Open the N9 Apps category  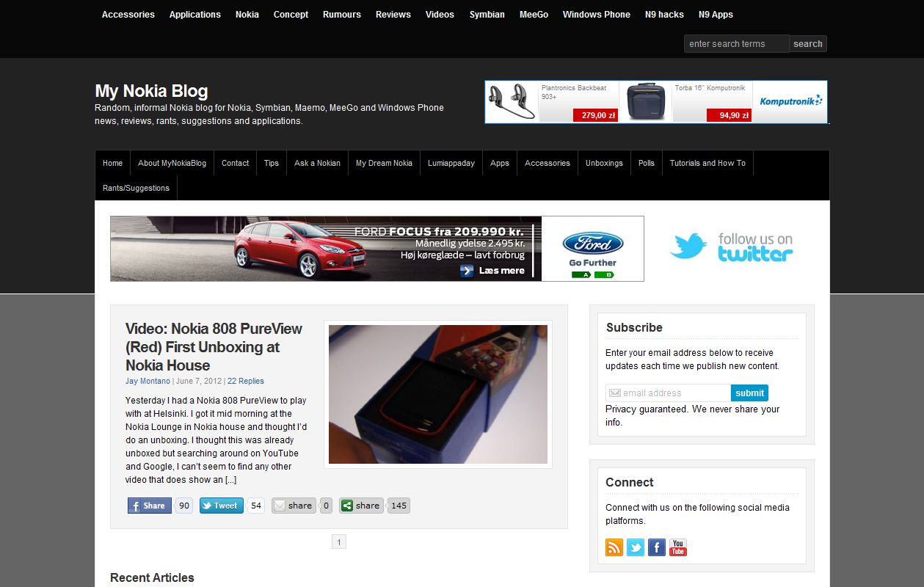tap(716, 15)
